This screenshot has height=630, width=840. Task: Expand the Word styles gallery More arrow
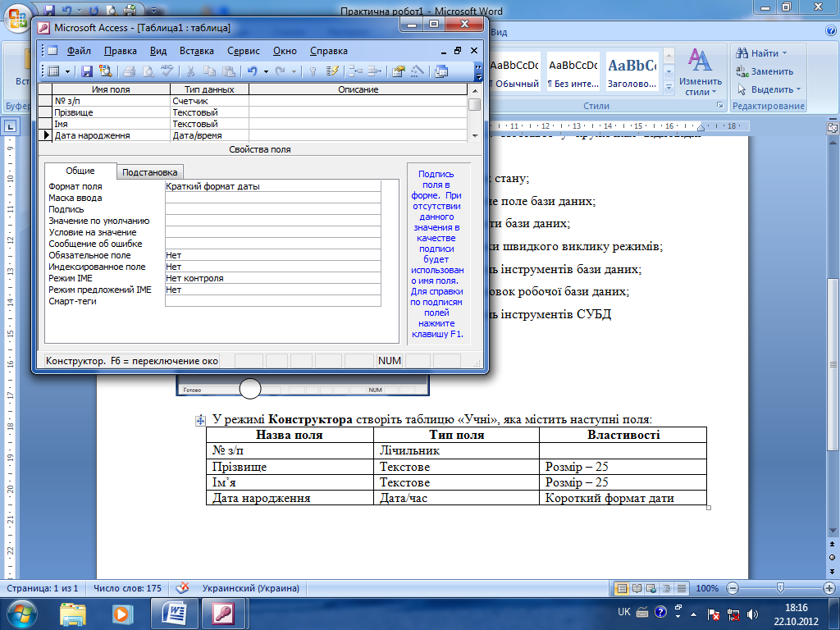[669, 87]
